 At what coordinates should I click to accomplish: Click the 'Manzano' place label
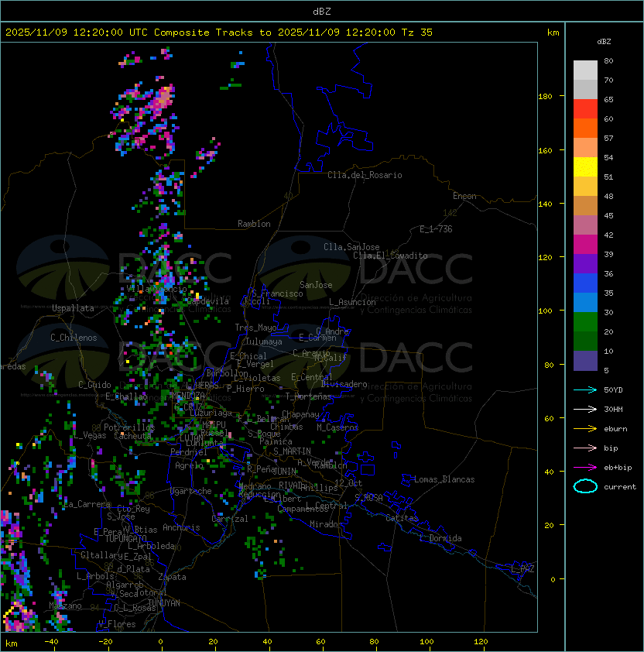[x=65, y=606]
